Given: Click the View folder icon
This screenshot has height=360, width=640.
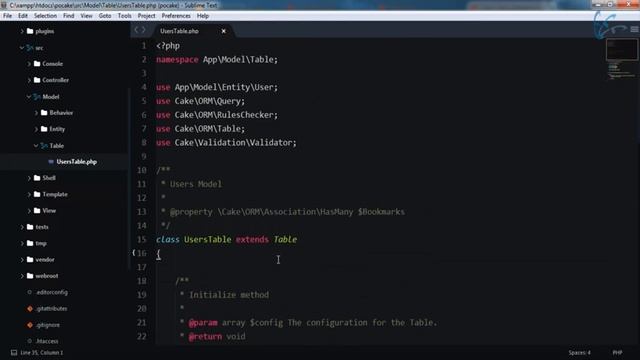Looking at the screenshot, I should point(37,211).
